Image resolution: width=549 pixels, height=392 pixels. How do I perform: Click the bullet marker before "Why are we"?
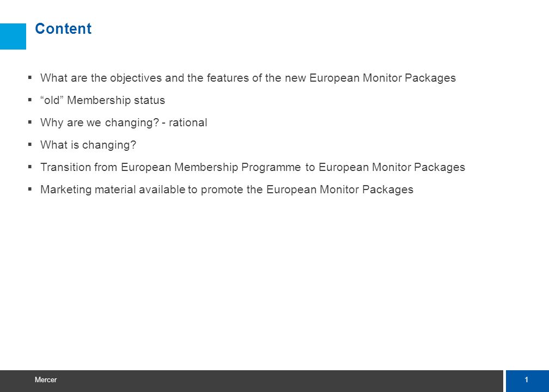pos(30,122)
